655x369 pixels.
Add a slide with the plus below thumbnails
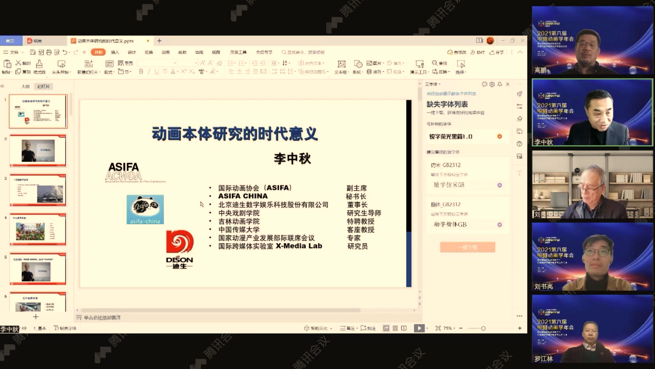coord(36,317)
